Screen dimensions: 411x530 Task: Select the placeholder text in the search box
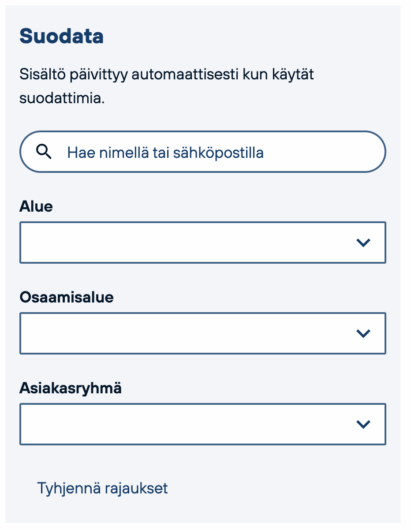(x=165, y=152)
